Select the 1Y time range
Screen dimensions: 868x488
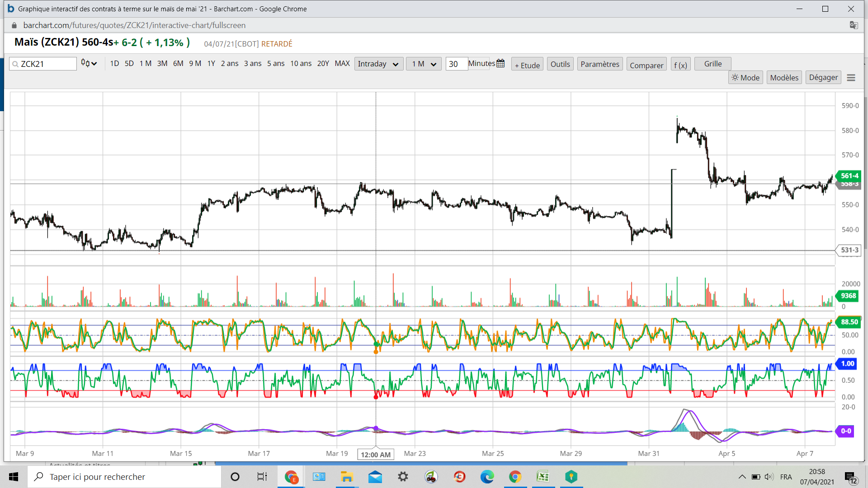(x=211, y=64)
